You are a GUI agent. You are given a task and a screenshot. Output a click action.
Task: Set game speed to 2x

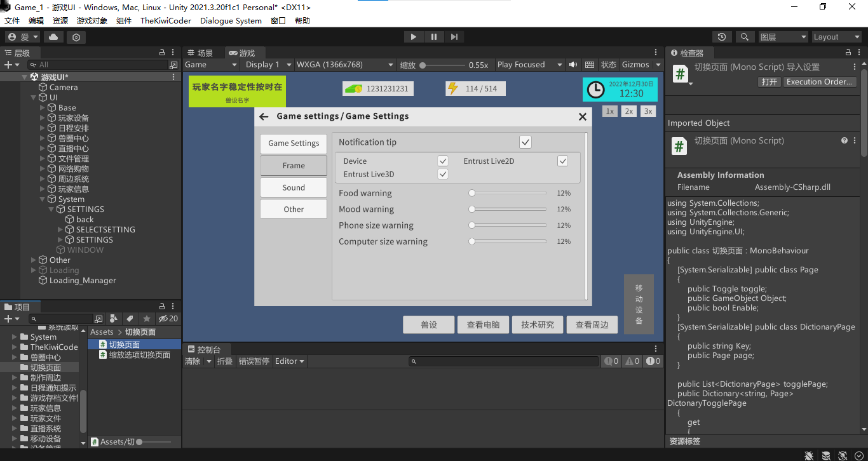(628, 111)
